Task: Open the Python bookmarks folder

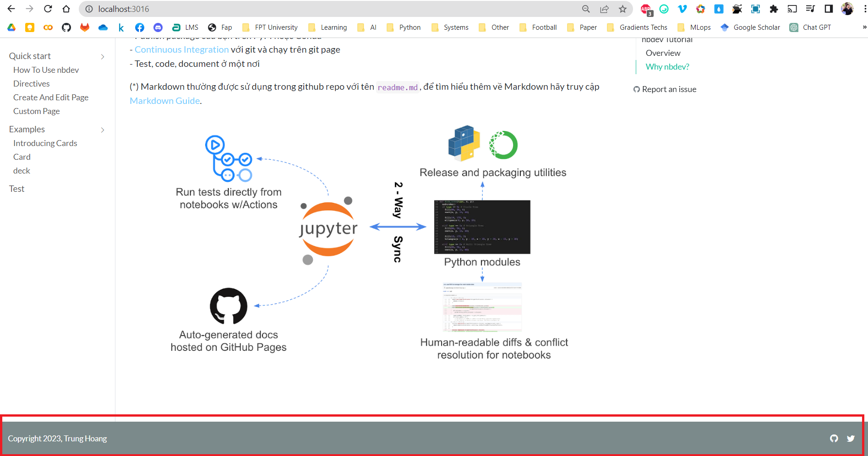Action: click(404, 27)
